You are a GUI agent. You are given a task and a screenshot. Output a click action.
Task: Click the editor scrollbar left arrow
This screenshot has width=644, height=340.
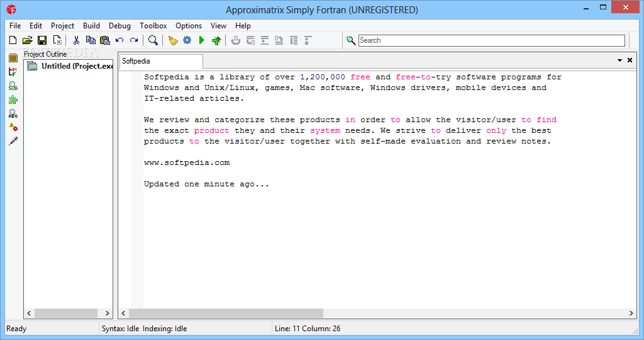point(124,314)
